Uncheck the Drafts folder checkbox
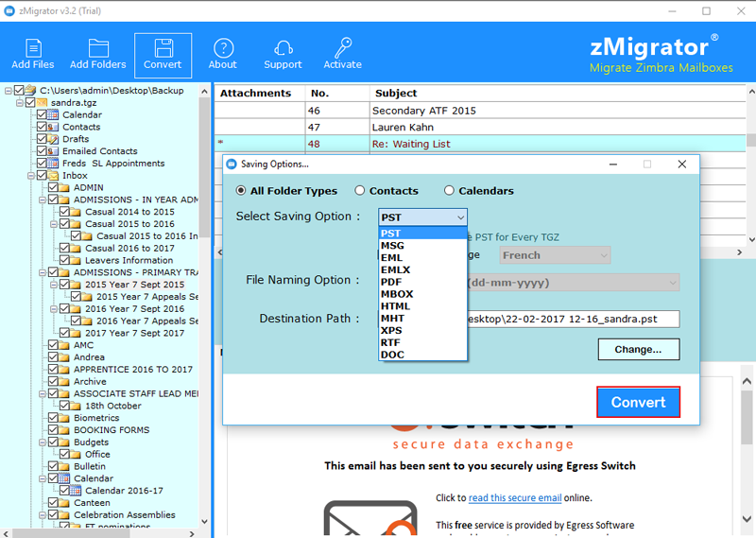Image resolution: width=756 pixels, height=538 pixels. click(x=42, y=139)
